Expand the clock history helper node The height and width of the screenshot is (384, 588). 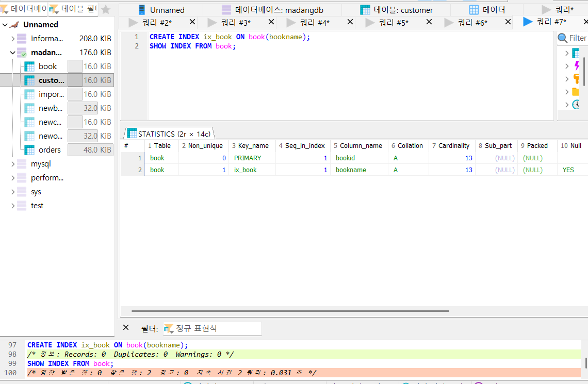567,105
